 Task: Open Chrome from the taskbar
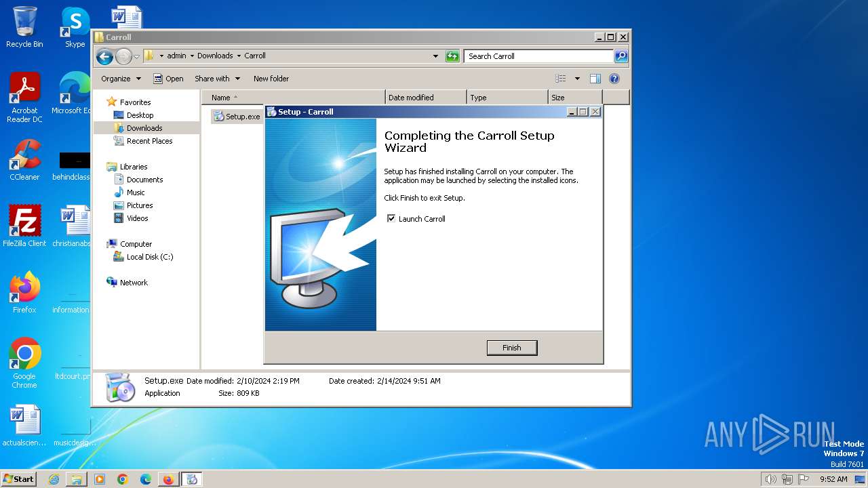click(123, 479)
